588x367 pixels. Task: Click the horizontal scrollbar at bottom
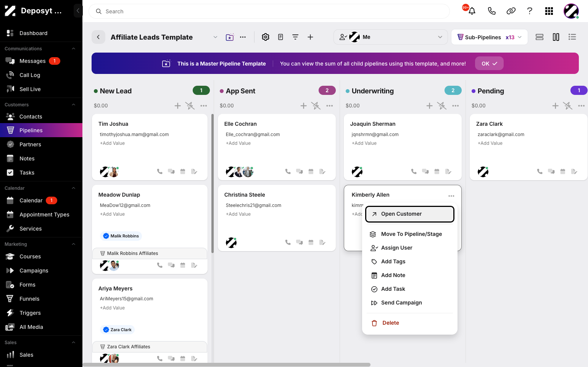[x=227, y=365]
